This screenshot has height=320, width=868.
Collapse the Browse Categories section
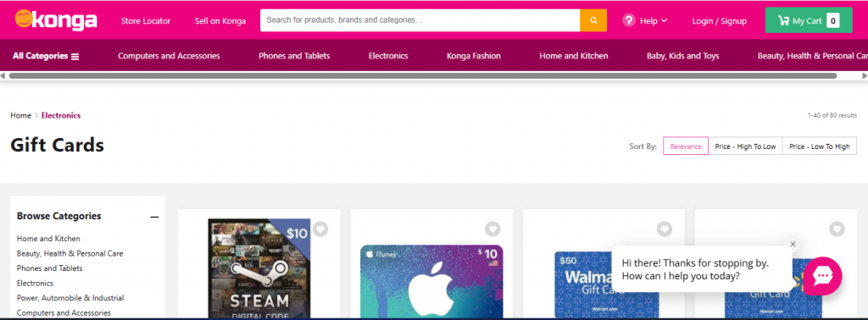[154, 217]
